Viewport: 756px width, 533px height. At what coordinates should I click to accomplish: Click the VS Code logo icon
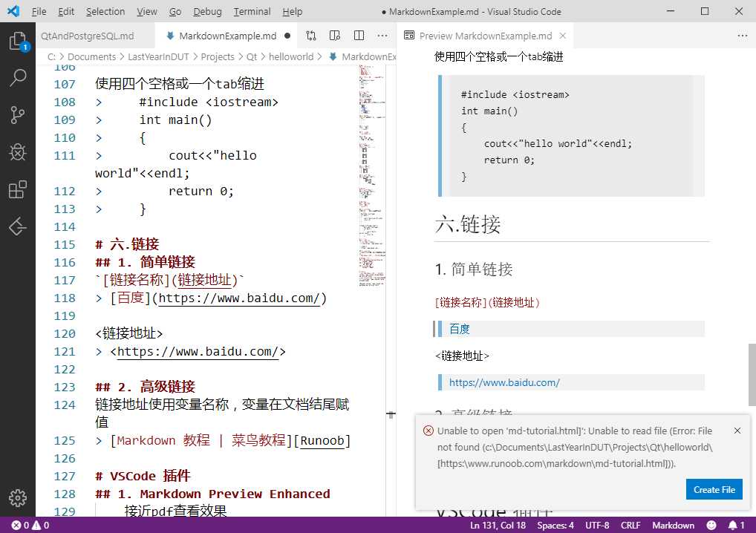click(x=13, y=11)
